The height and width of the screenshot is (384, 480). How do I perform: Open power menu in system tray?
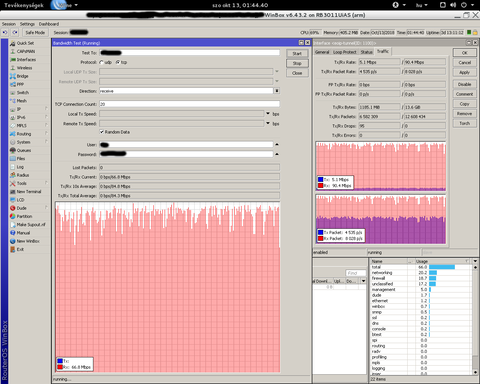click(467, 5)
